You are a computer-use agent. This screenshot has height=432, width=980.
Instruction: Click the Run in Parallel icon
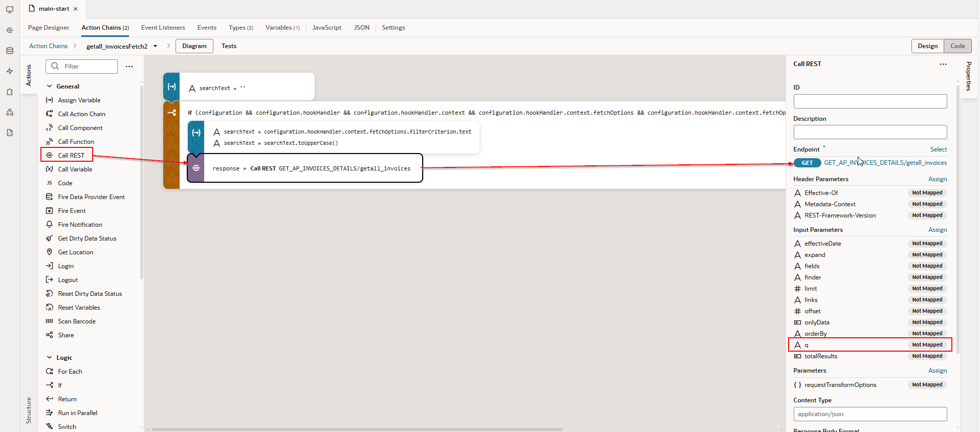(50, 413)
